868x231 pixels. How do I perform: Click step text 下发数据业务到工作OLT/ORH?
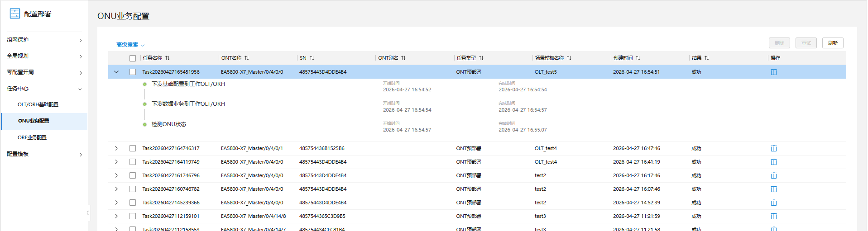coord(188,104)
